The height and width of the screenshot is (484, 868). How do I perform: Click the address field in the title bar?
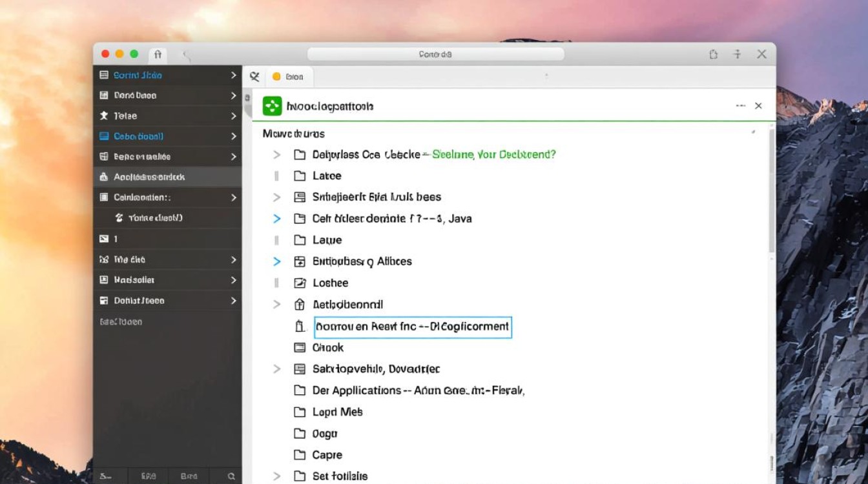tap(435, 55)
